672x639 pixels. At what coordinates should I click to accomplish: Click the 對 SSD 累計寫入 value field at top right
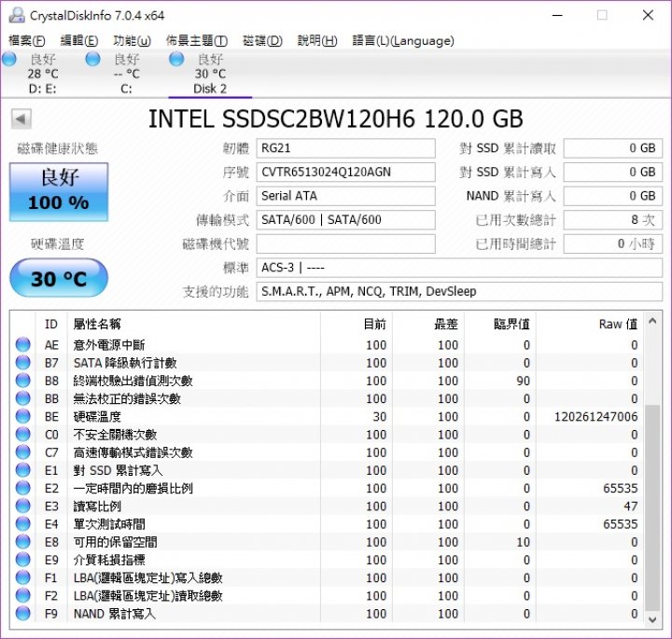pos(613,173)
